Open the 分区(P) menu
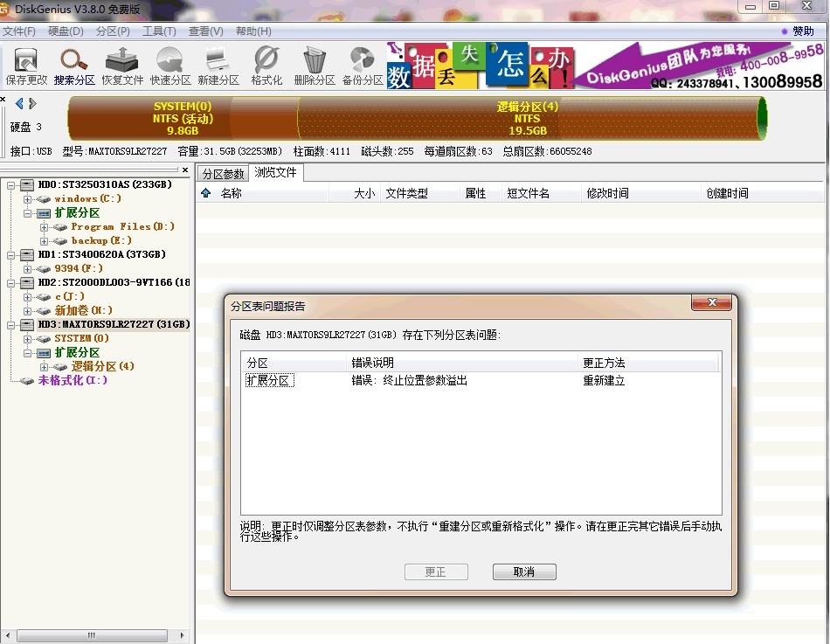This screenshot has height=644, width=830. tap(113, 31)
